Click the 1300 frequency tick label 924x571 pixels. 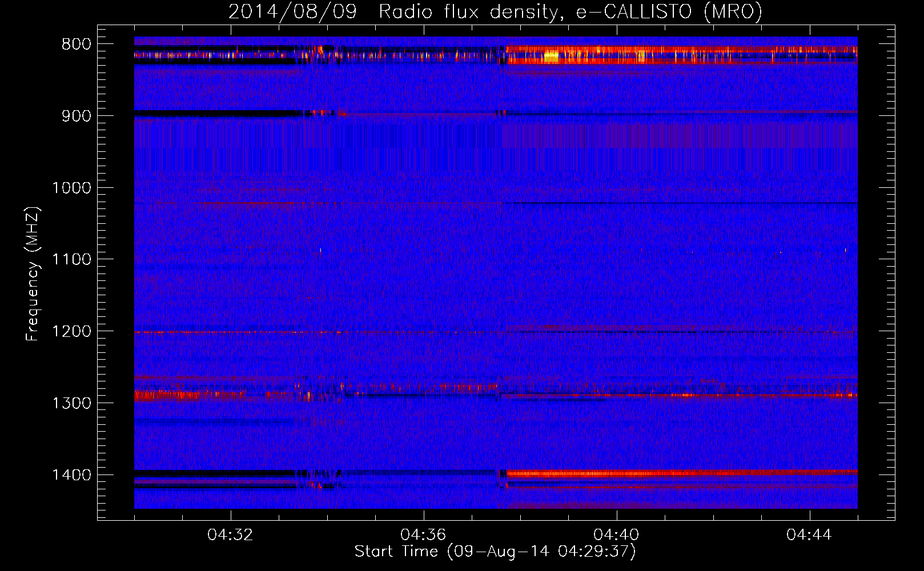[71, 404]
